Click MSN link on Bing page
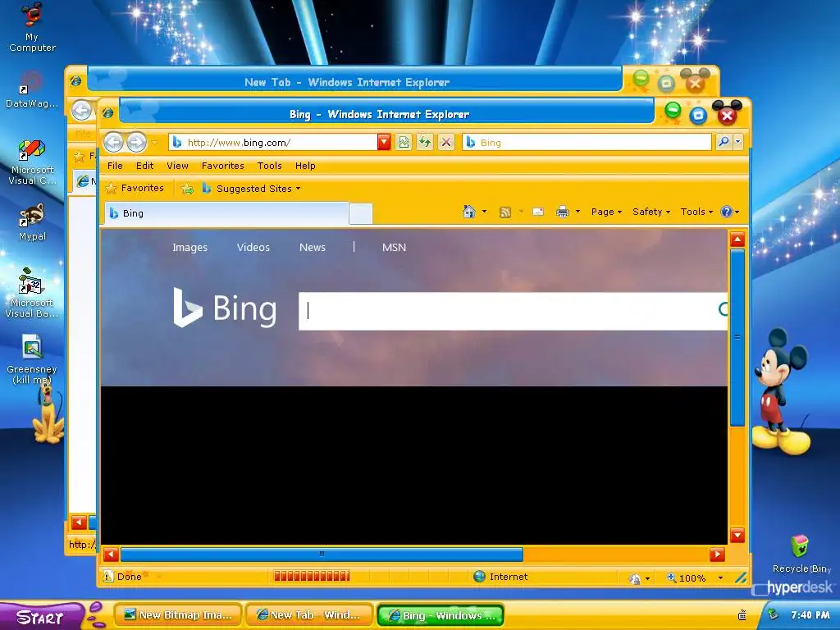This screenshot has height=630, width=840. [x=394, y=248]
